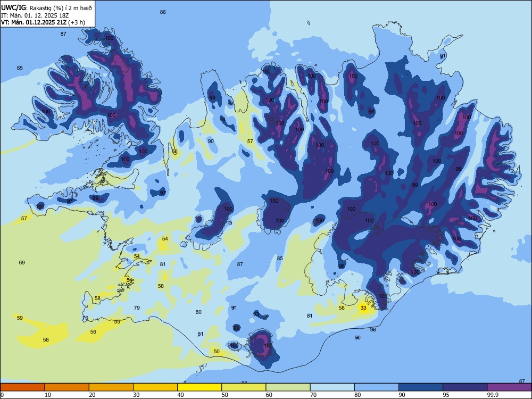Click the purple above-99.9 legend segment
The image size is (532, 399).
[x=509, y=387]
